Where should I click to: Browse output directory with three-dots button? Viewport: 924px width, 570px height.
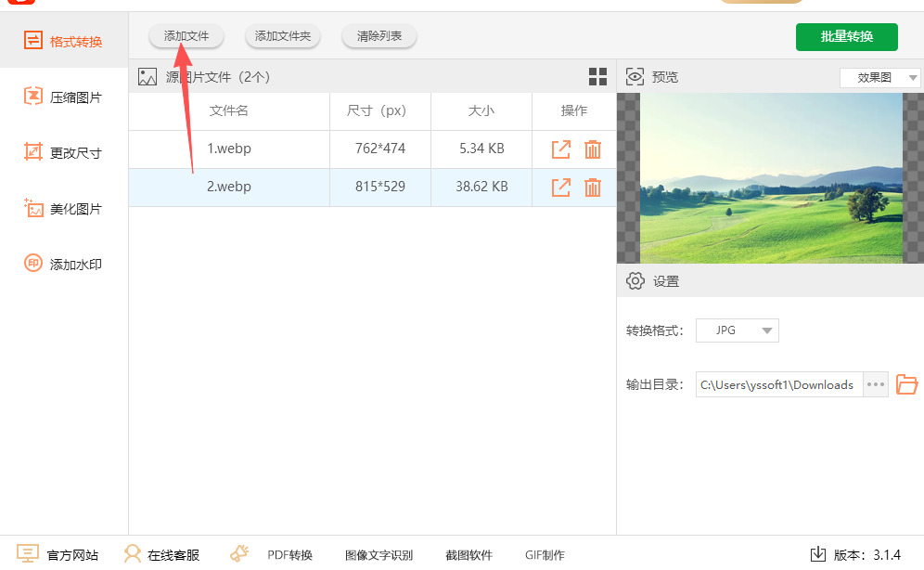(x=876, y=384)
